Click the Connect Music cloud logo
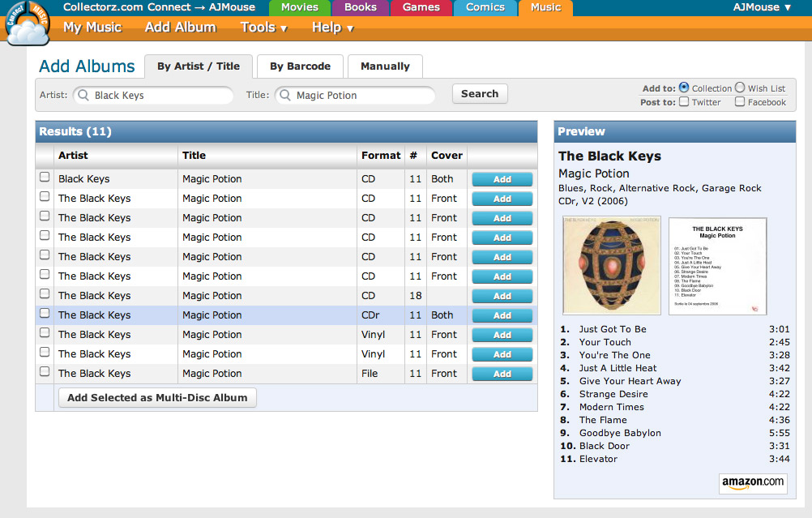Screen dimensions: 812x518 28,24
